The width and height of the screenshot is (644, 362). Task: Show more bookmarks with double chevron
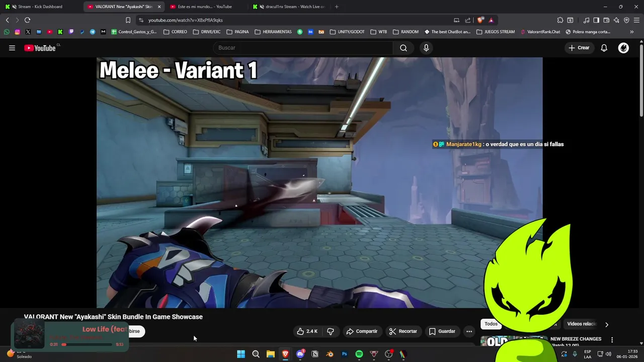(x=632, y=32)
